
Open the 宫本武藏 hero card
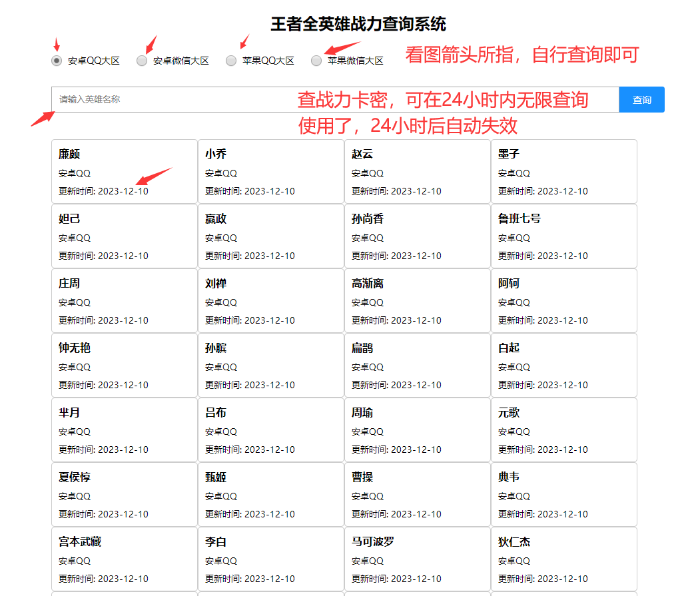click(x=125, y=559)
